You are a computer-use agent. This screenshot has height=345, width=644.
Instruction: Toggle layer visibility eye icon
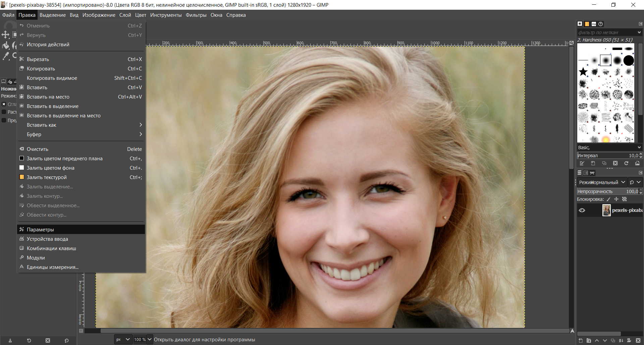pyautogui.click(x=582, y=210)
